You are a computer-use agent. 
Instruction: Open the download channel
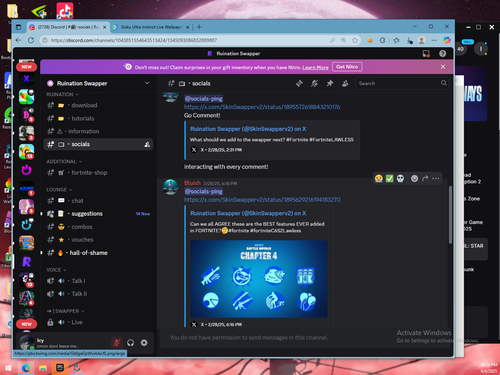98,105
